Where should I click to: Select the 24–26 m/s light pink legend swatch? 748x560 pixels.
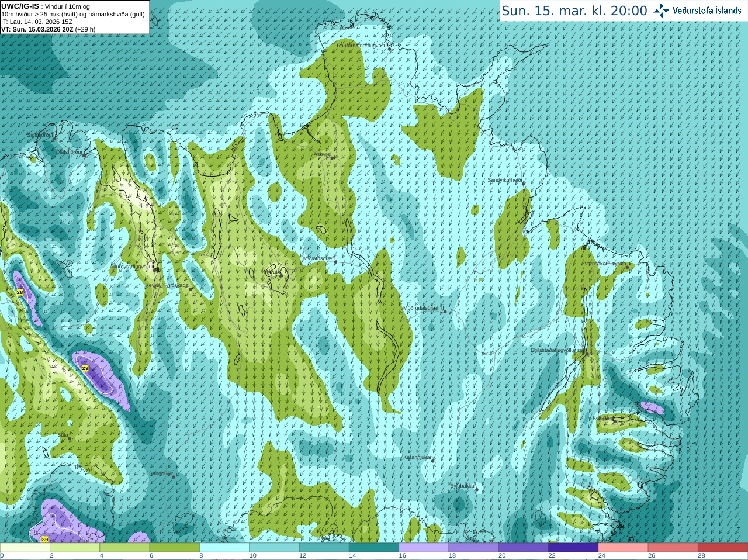point(624,548)
